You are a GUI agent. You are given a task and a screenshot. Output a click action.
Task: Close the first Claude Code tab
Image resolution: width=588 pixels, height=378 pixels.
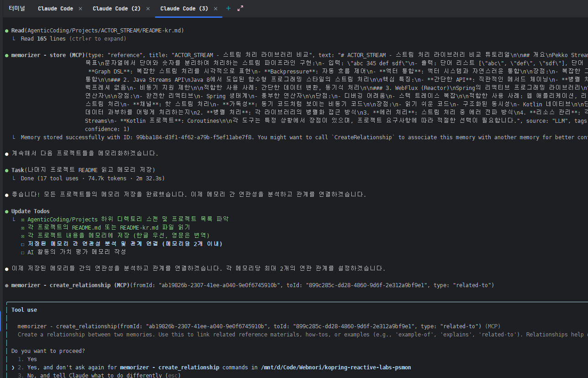click(80, 9)
